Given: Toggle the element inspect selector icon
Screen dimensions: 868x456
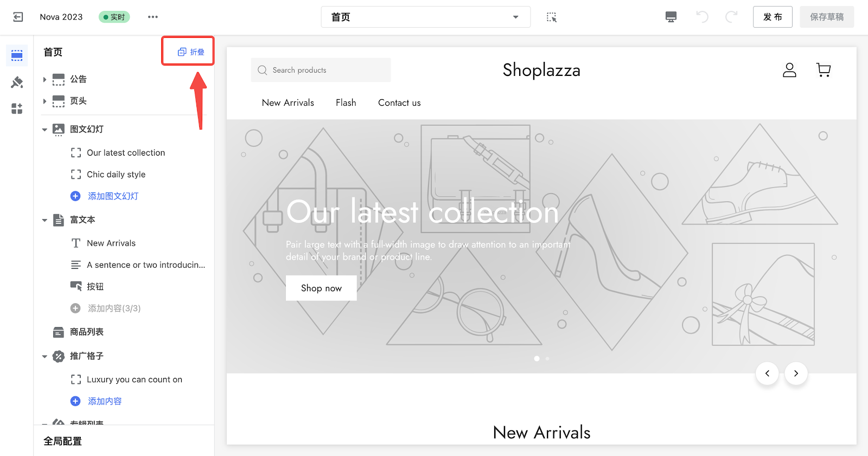Looking at the screenshot, I should (x=552, y=17).
